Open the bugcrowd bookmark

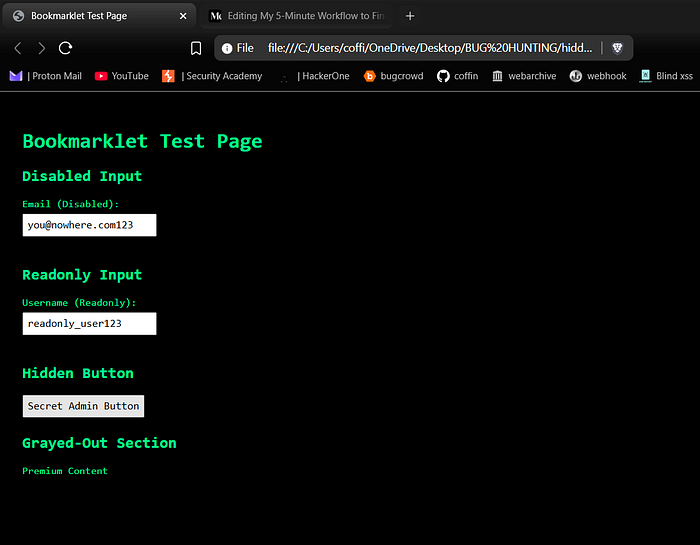pos(393,76)
